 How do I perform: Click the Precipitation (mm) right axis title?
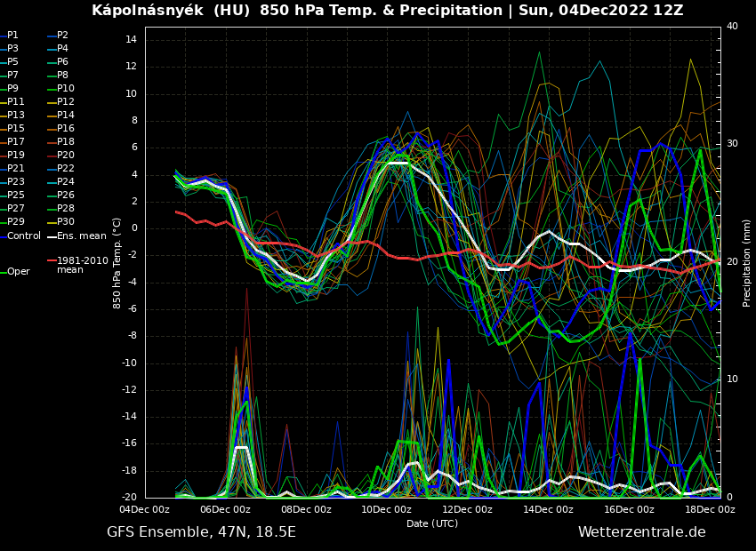tap(747, 262)
